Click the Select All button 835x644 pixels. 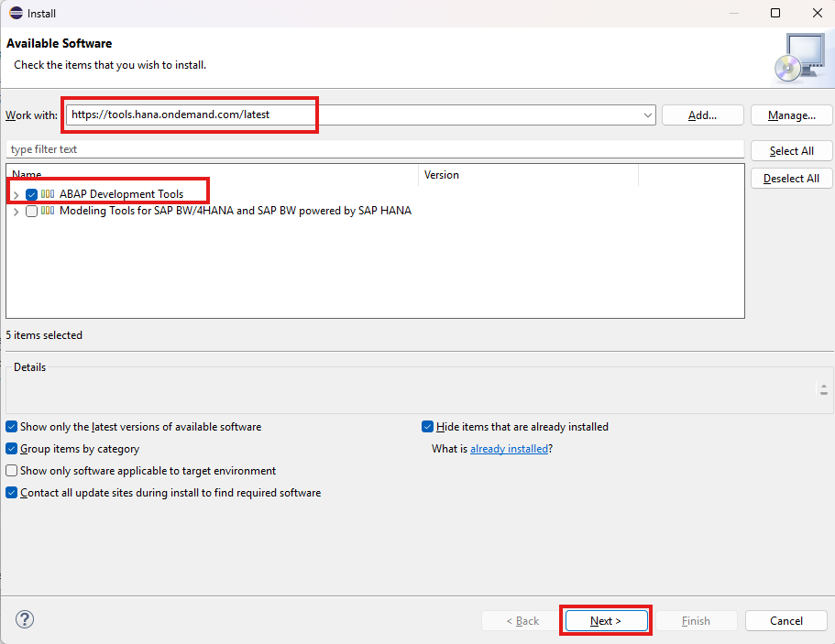click(791, 150)
